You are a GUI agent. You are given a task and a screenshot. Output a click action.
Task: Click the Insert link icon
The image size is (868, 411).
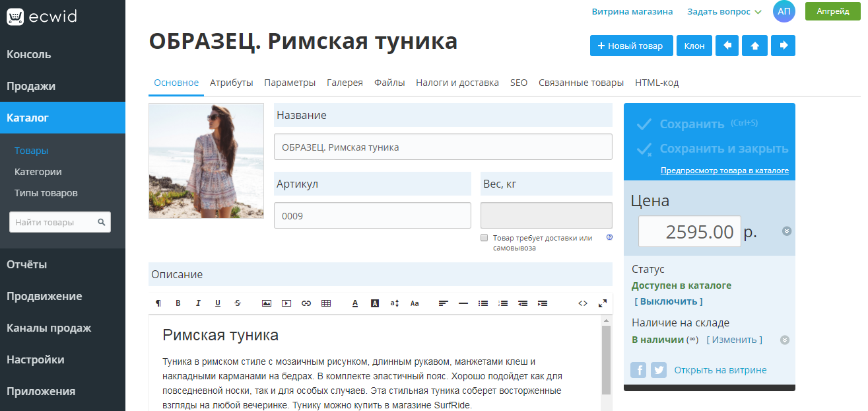click(306, 303)
